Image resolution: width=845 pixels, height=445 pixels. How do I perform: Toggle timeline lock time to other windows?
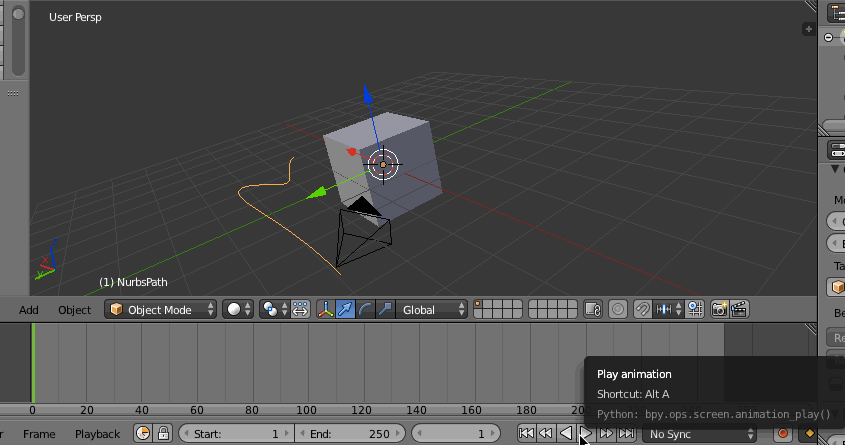163,434
